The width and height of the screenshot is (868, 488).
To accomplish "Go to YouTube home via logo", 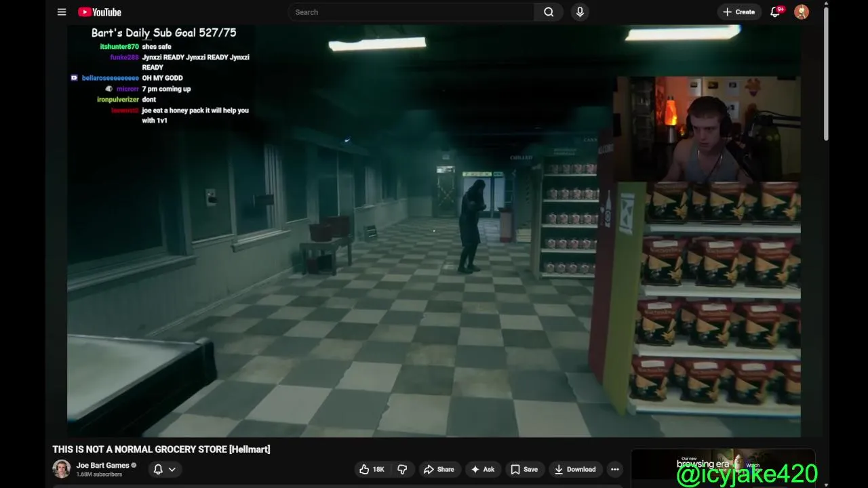I will pyautogui.click(x=100, y=12).
